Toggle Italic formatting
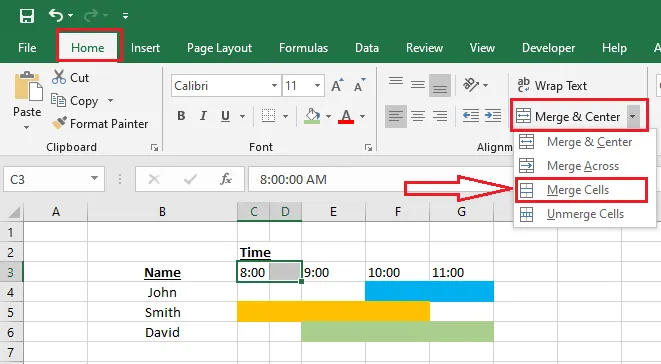Screen dimensions: 661x364 pos(203,116)
